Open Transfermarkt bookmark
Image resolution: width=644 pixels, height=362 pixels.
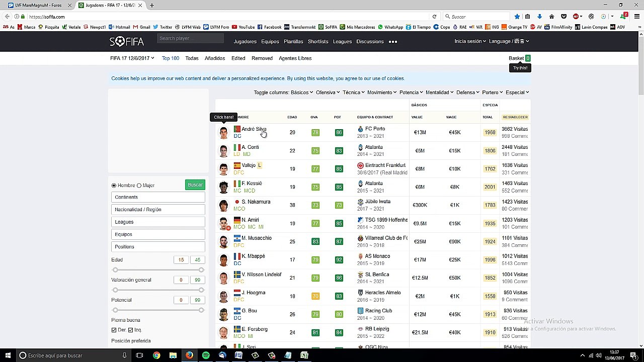(x=300, y=27)
